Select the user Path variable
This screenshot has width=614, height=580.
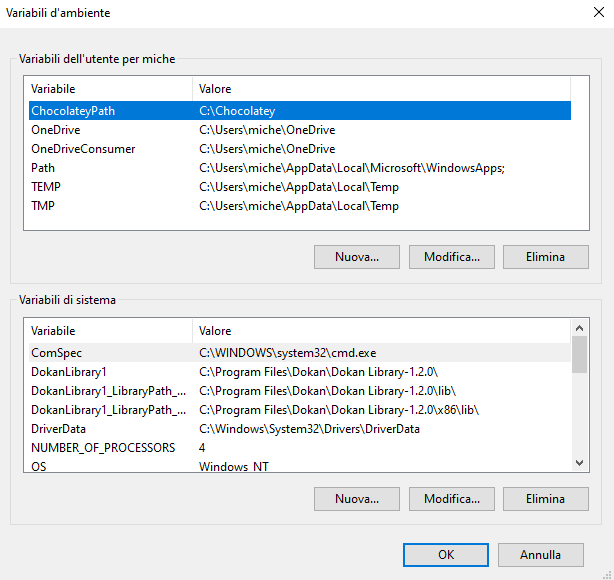coord(300,168)
